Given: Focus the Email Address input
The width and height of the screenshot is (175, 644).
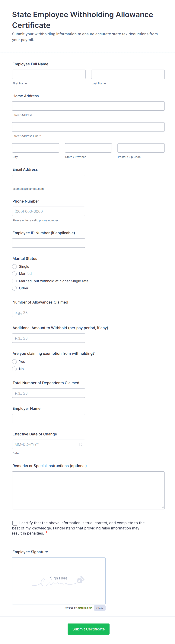Looking at the screenshot, I should pos(49,180).
